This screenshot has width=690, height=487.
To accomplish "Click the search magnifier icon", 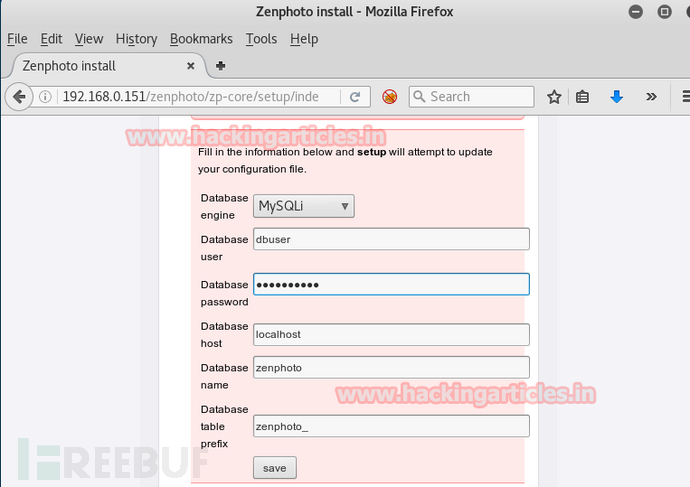I will 419,96.
